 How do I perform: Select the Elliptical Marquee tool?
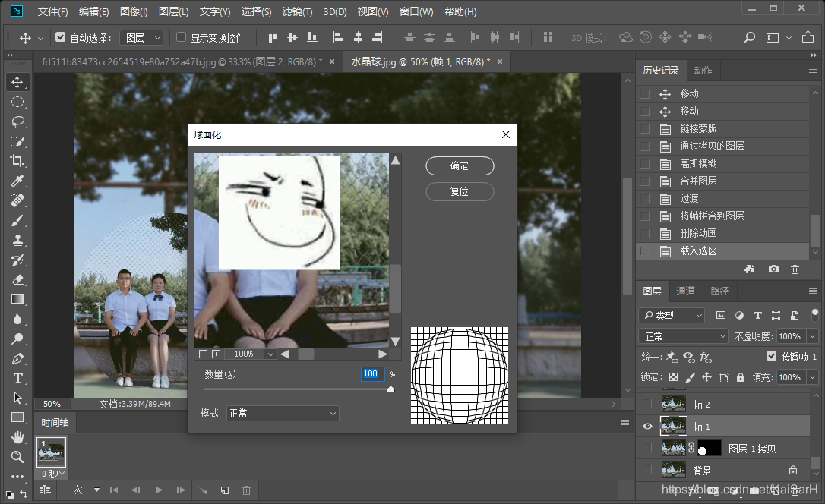[17, 102]
